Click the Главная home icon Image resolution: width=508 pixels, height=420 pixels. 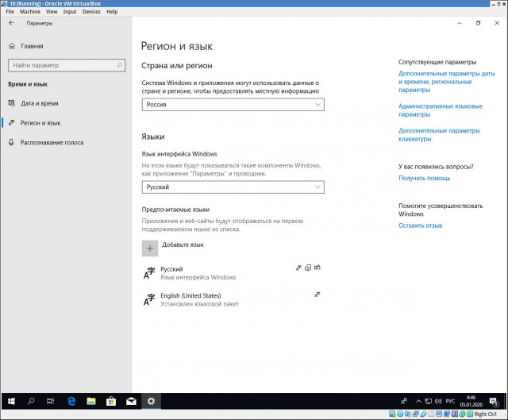coord(12,46)
